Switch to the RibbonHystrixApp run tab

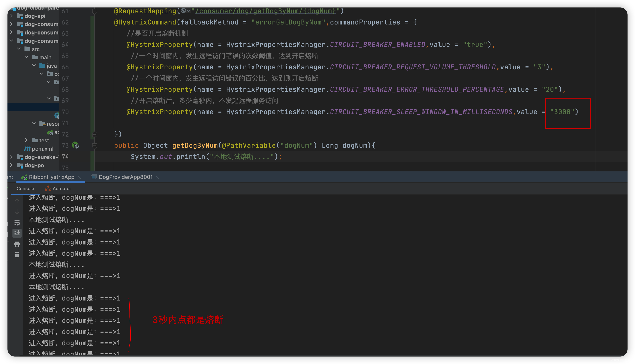click(x=51, y=177)
